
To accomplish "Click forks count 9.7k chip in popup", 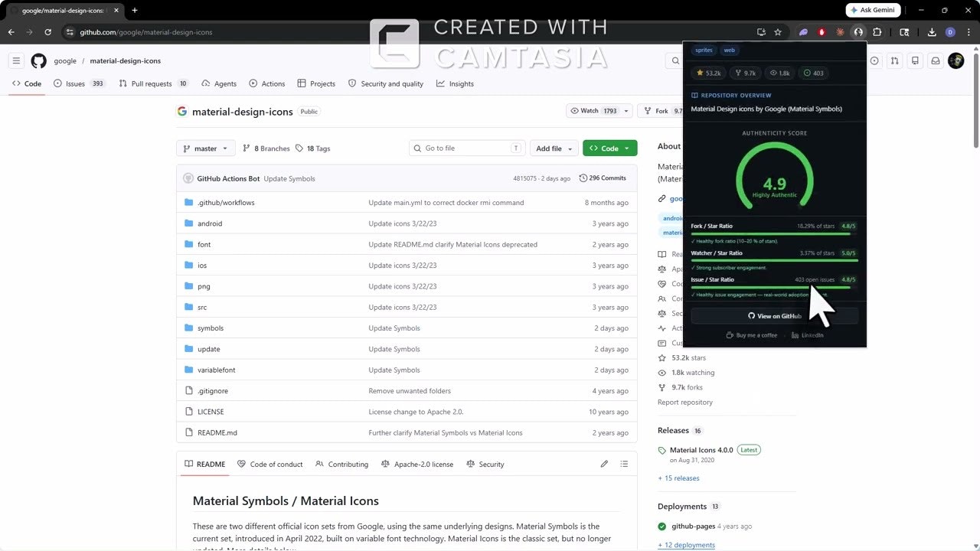I will (x=745, y=73).
